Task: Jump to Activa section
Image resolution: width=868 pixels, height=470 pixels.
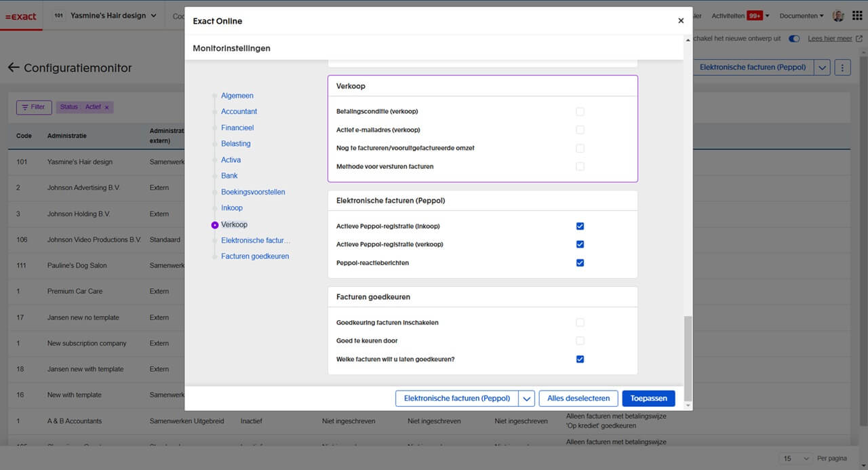Action: click(x=231, y=160)
